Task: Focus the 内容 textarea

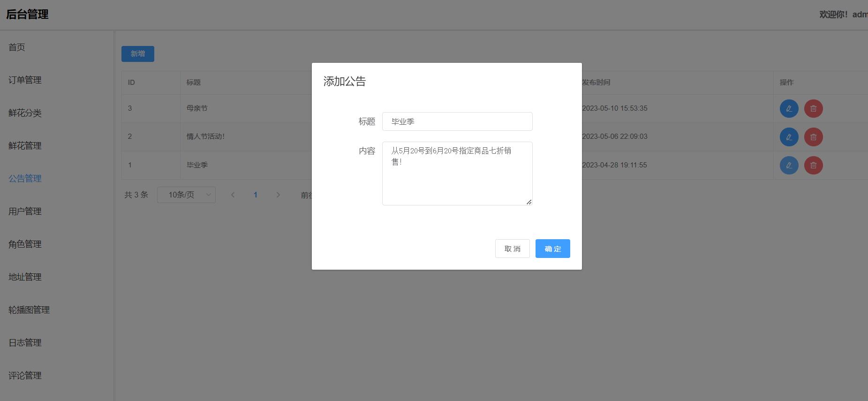Action: click(x=457, y=174)
